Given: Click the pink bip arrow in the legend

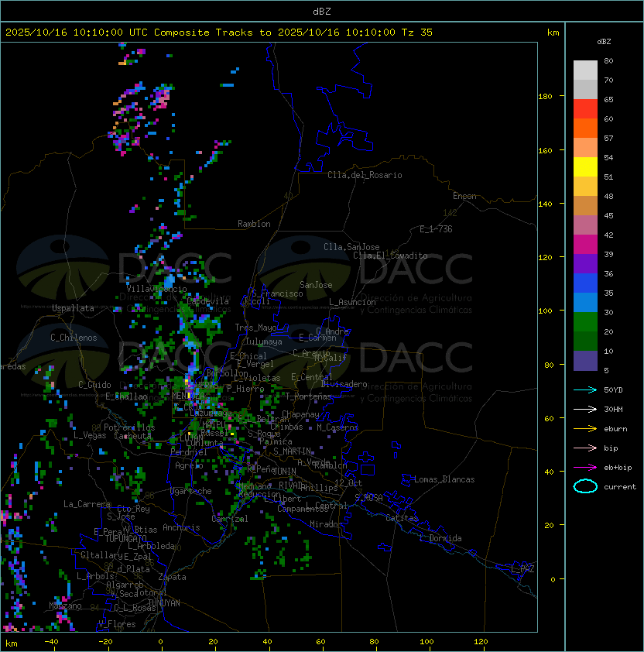Looking at the screenshot, I should (x=585, y=448).
